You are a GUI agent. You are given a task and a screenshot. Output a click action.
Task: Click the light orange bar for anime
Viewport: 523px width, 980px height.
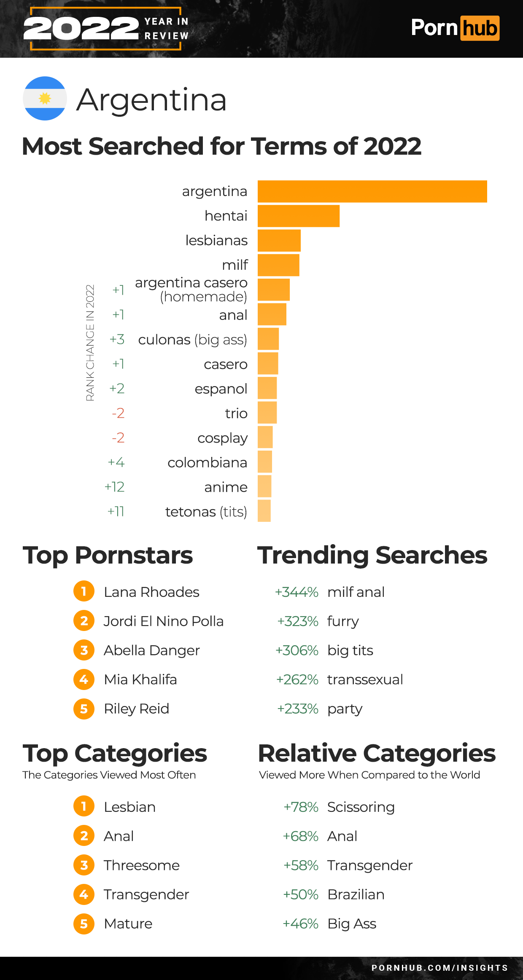pyautogui.click(x=264, y=486)
